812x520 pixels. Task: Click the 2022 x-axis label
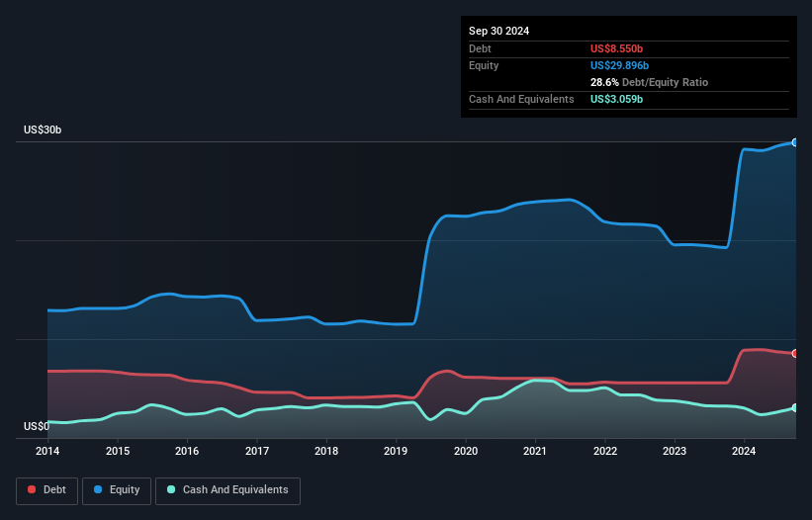tap(605, 451)
